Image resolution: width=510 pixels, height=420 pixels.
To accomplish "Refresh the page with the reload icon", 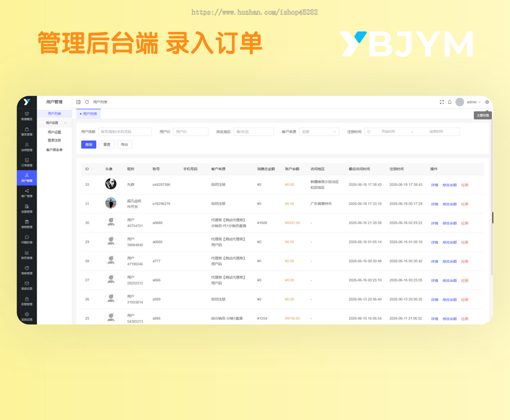I will (x=87, y=102).
